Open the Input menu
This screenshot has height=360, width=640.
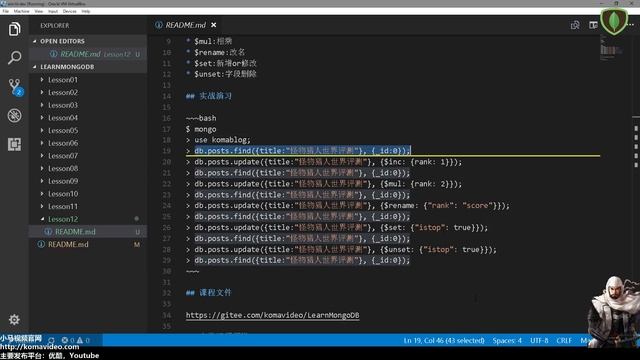click(53, 11)
